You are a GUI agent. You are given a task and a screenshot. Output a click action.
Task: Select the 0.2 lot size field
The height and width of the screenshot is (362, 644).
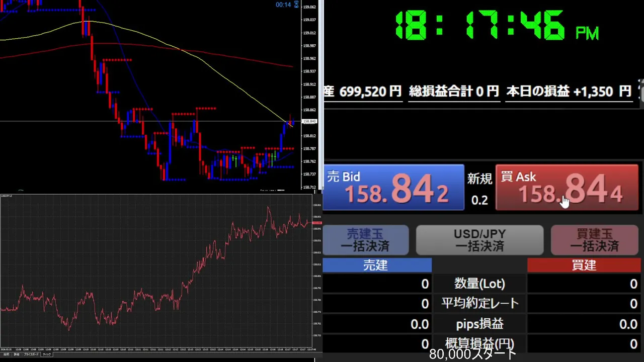point(479,200)
